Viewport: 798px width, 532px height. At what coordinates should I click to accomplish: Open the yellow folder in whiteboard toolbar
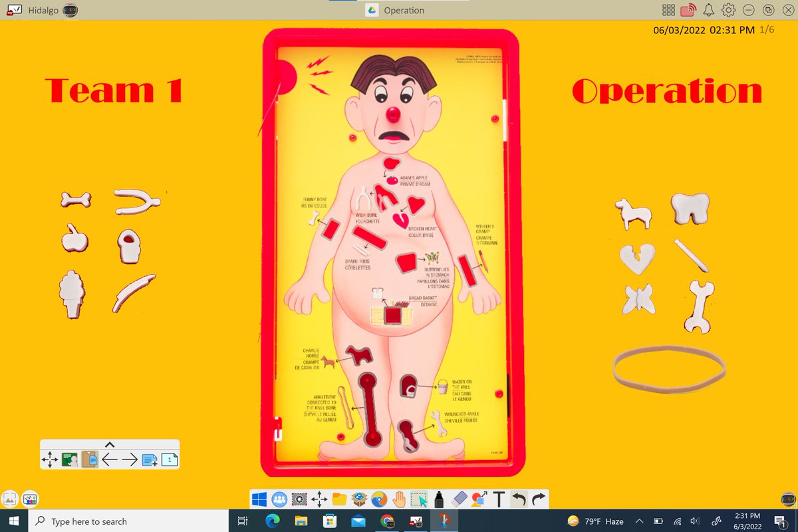[340, 499]
